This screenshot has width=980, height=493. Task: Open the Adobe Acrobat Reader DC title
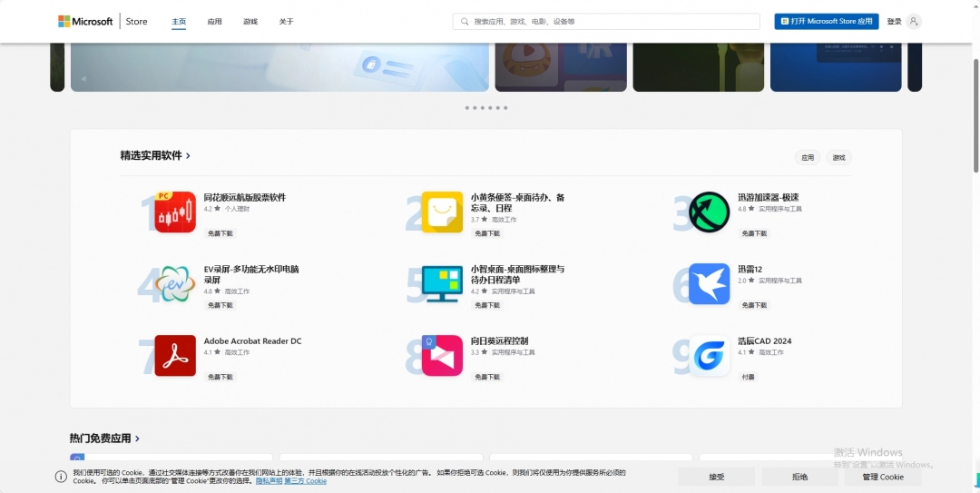tap(252, 341)
